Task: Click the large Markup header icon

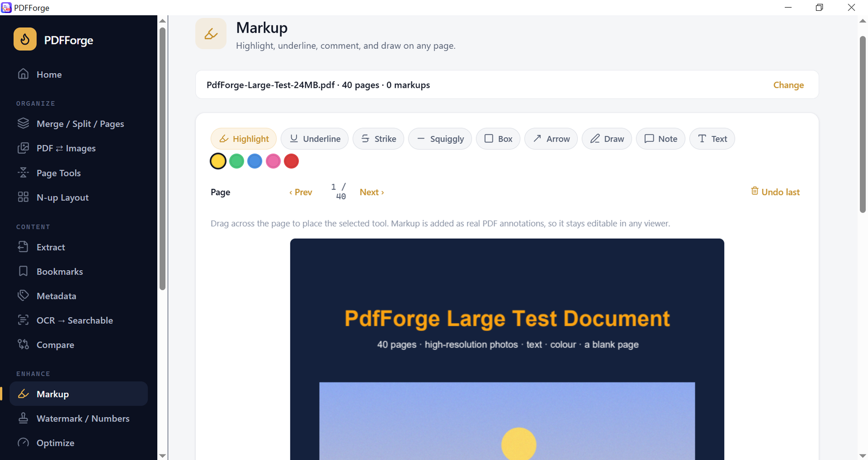Action: (x=211, y=34)
